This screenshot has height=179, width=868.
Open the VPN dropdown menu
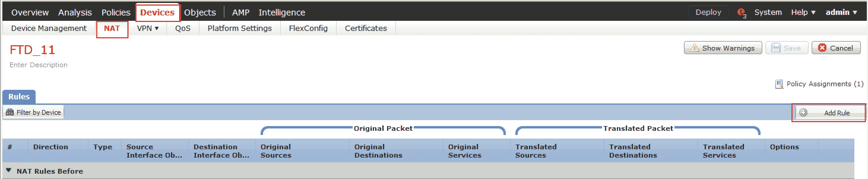click(148, 28)
